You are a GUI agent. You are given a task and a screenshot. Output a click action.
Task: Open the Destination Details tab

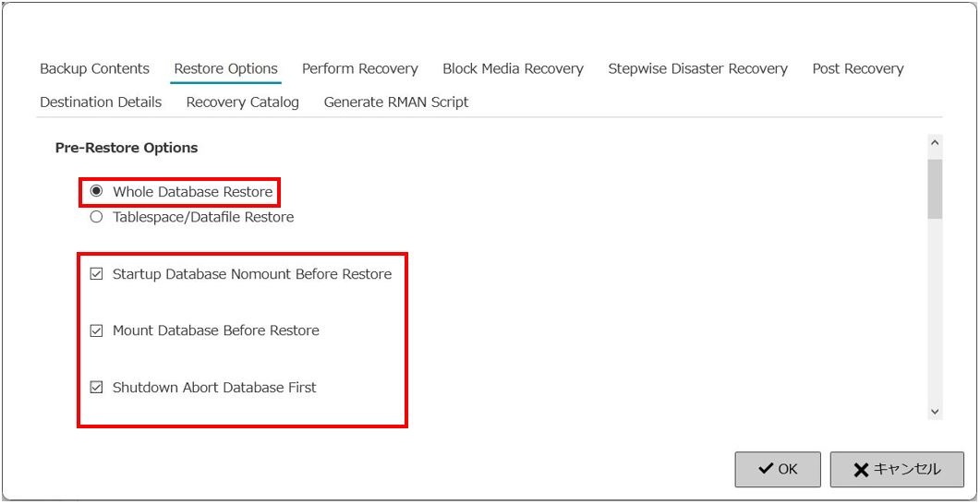tap(101, 102)
